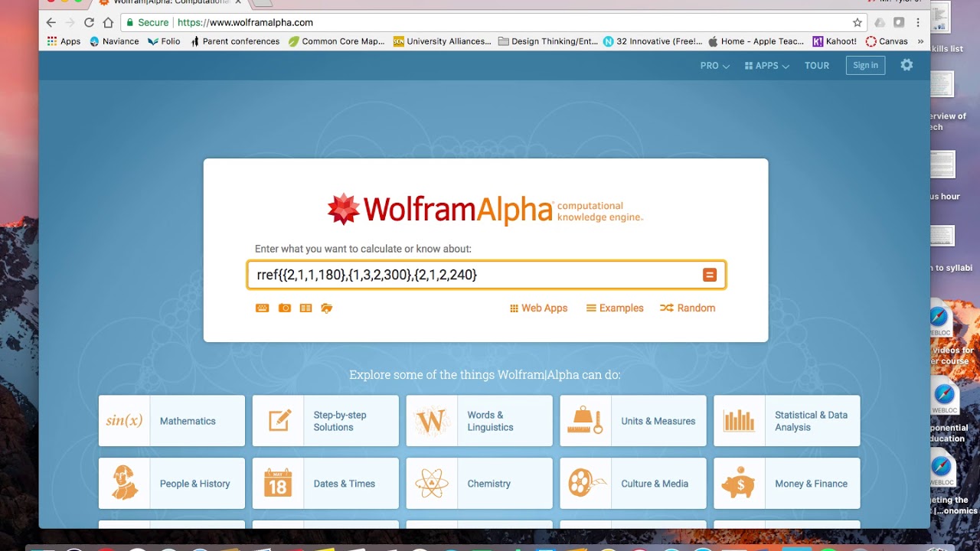Viewport: 980px width, 551px height.
Task: Expand the APPS dropdown menu
Action: [x=766, y=66]
